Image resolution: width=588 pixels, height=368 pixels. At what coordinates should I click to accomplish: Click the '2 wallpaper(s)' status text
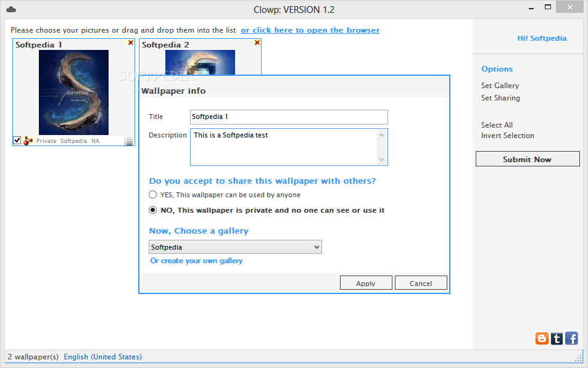pyautogui.click(x=33, y=357)
